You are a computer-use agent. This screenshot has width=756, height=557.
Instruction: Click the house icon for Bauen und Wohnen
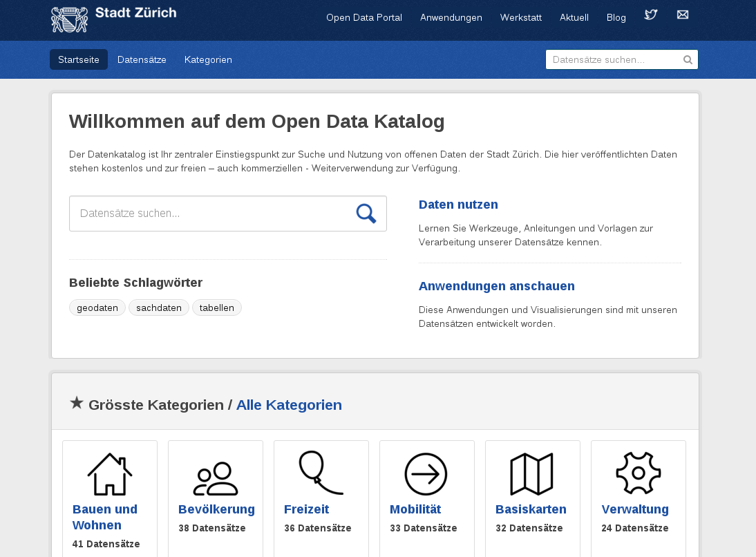click(110, 474)
